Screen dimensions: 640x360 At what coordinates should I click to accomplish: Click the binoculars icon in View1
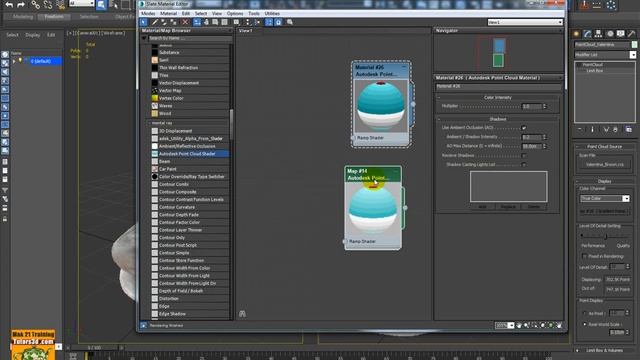242,313
